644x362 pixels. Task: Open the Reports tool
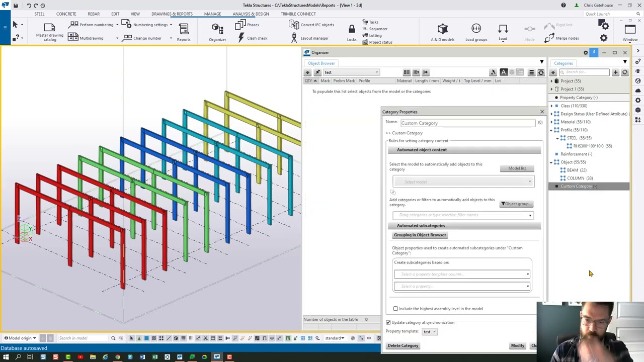[184, 32]
